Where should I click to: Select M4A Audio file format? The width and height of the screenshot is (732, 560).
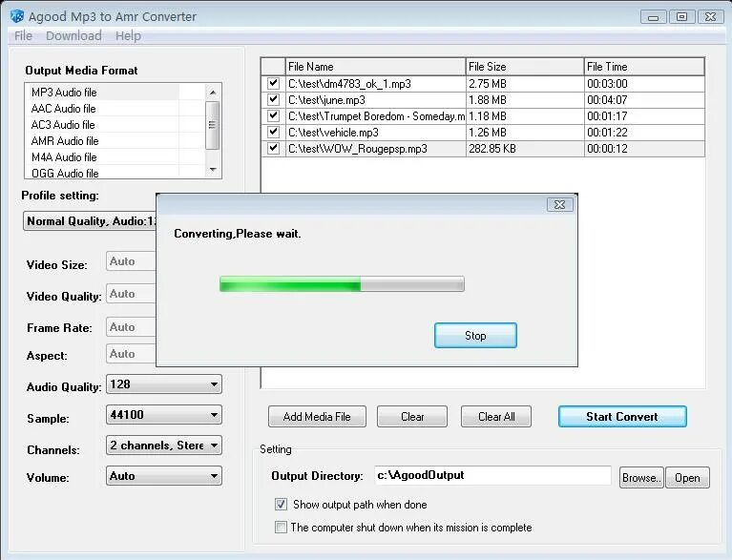105,156
